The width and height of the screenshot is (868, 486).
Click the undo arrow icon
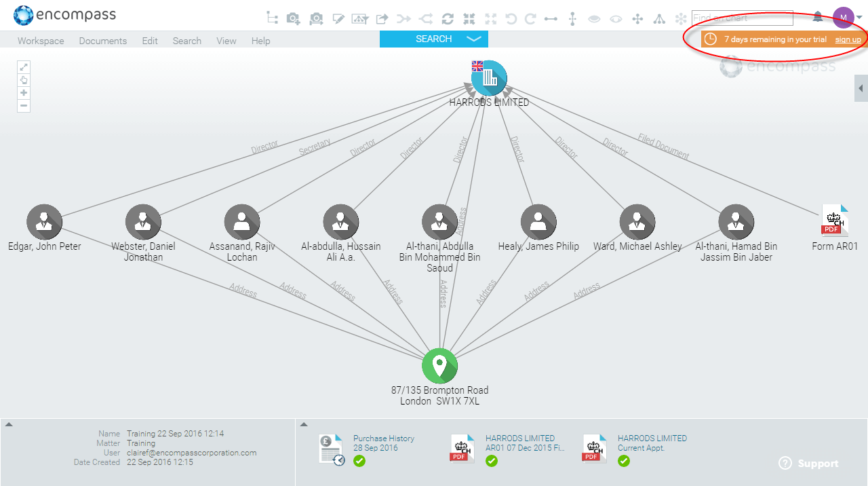511,18
